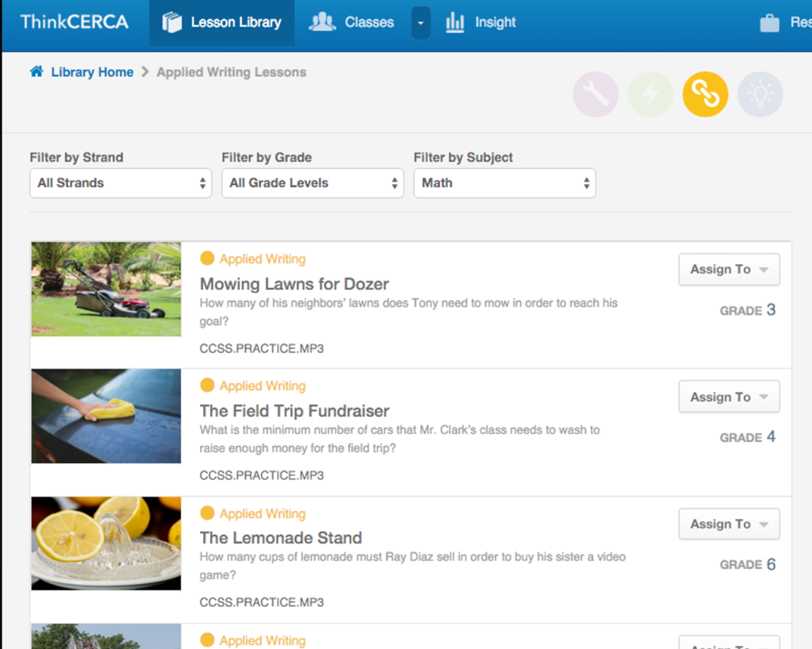Click the GRADE 4 label
This screenshot has height=649, width=812.
pos(747,437)
